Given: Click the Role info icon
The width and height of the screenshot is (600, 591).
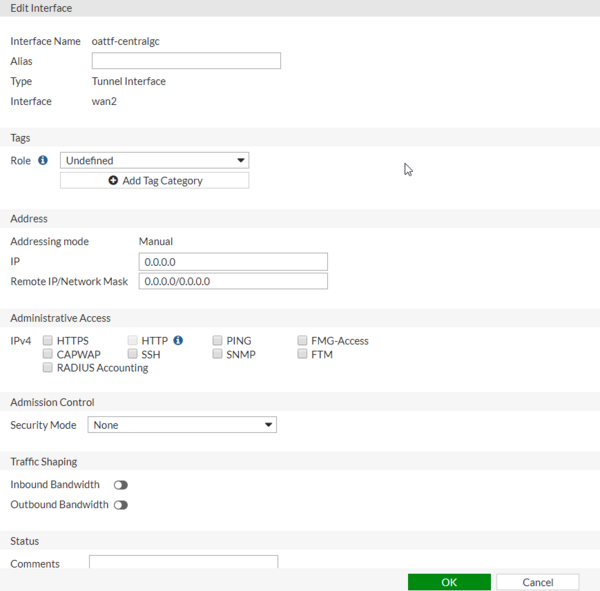Looking at the screenshot, I should click(43, 160).
